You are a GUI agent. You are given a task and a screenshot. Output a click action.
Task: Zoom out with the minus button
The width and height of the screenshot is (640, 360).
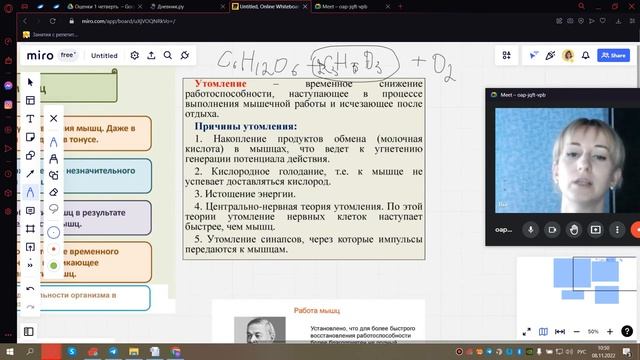pos(577,332)
